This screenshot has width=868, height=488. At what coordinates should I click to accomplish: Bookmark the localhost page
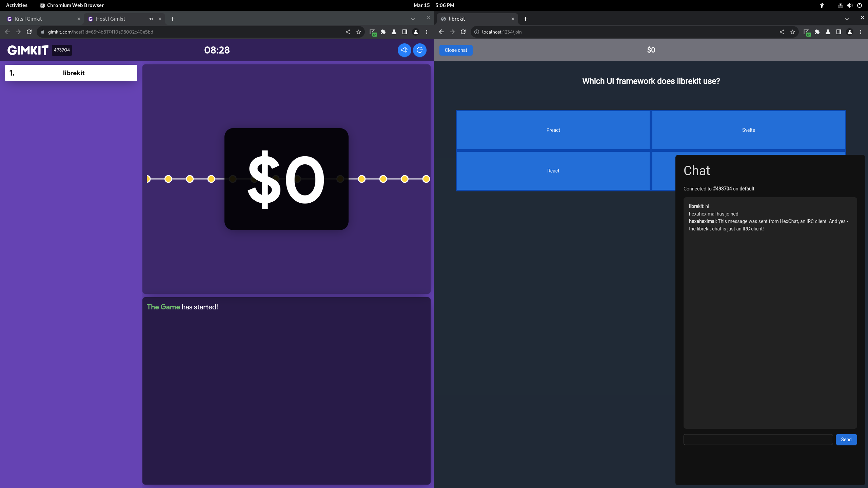coord(793,32)
